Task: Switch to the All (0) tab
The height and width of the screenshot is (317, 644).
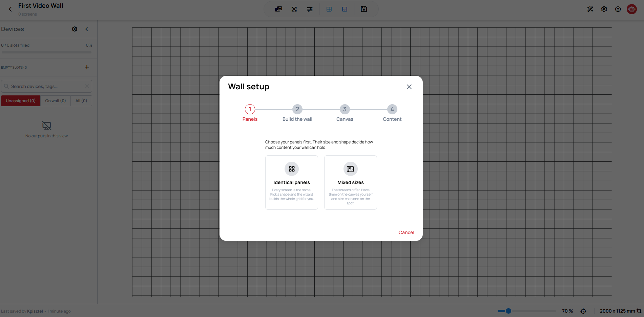Action: pos(81,101)
